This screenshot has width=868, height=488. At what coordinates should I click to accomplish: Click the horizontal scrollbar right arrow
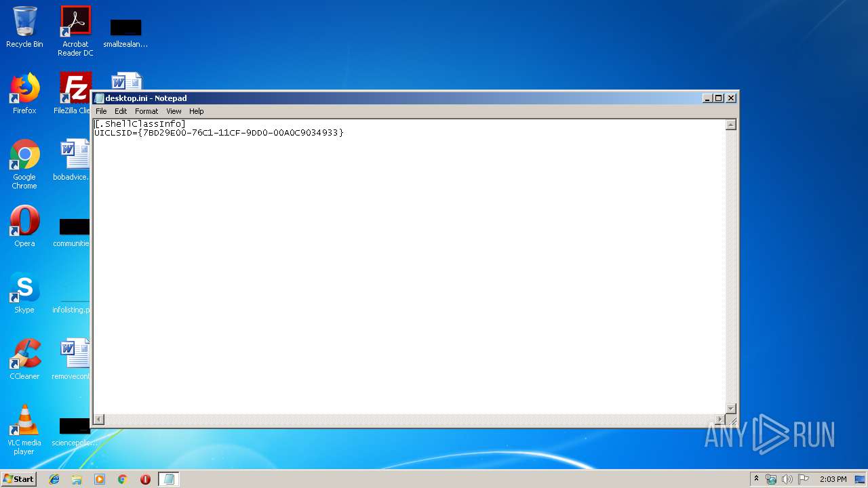pyautogui.click(x=720, y=420)
